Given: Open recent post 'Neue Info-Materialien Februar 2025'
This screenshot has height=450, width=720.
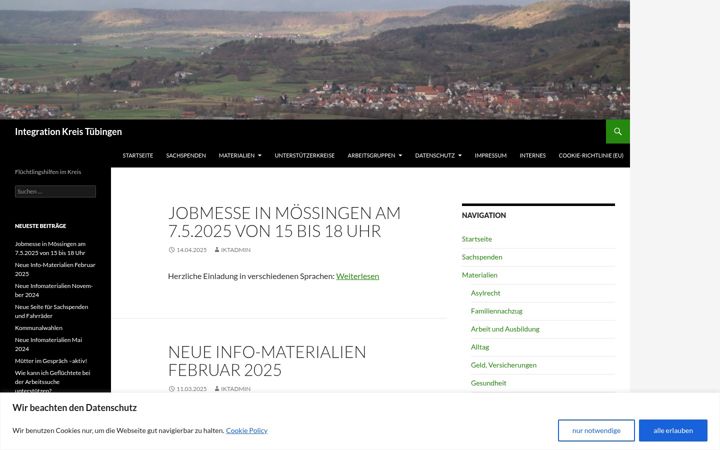Looking at the screenshot, I should pyautogui.click(x=55, y=270).
